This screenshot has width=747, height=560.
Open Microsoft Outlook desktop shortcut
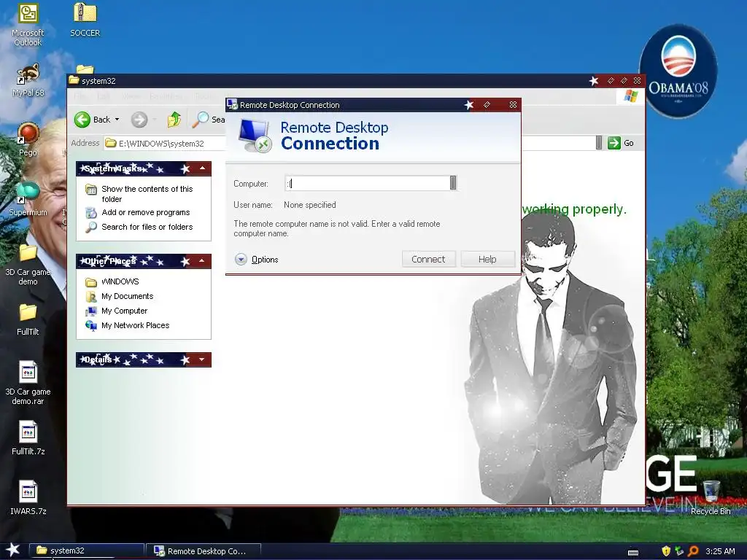(x=28, y=25)
